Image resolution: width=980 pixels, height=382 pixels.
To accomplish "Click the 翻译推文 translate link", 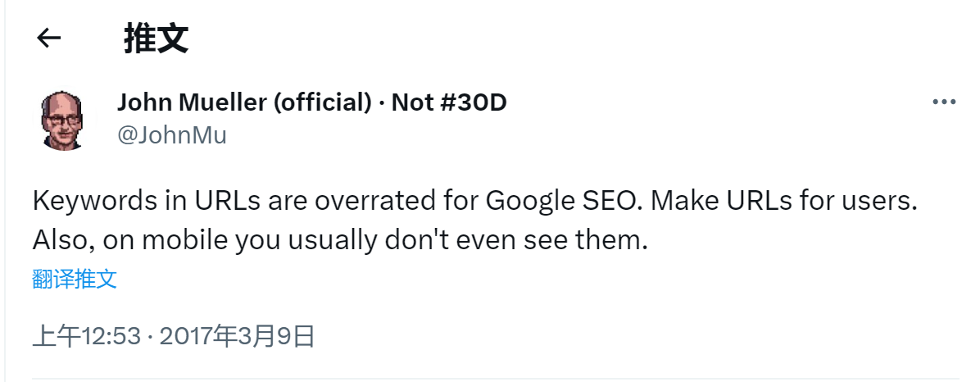I will point(75,279).
